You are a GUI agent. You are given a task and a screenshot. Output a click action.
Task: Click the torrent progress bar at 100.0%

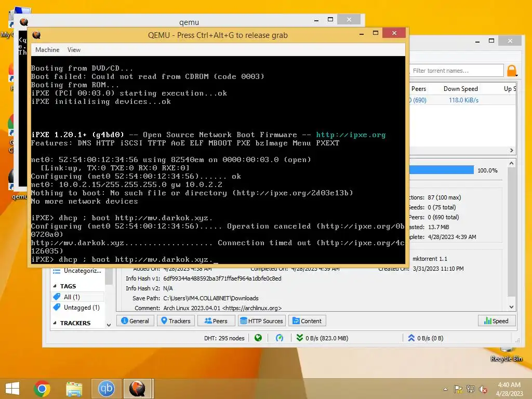click(442, 170)
